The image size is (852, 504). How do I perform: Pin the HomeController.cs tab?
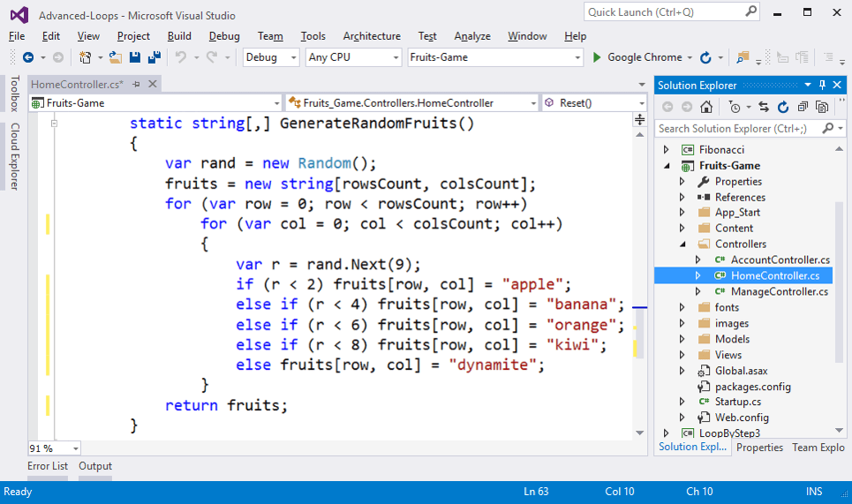(x=136, y=84)
